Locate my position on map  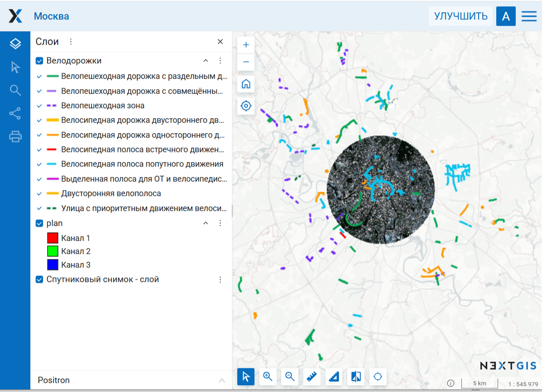click(246, 106)
